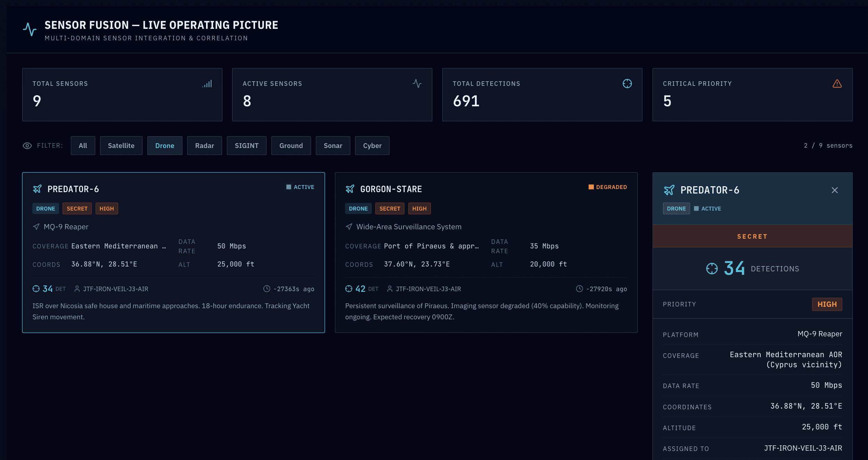
Task: Toggle the Satellite sensor filter
Action: tap(121, 145)
